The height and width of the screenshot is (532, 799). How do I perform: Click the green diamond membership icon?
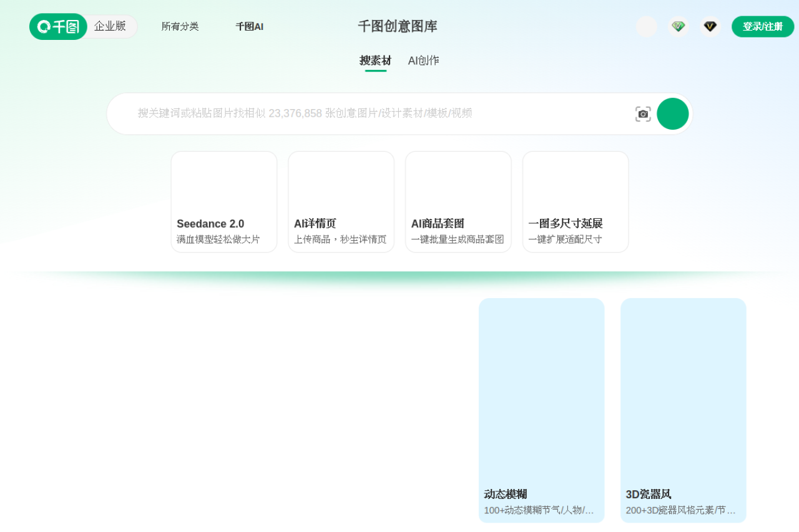679,26
